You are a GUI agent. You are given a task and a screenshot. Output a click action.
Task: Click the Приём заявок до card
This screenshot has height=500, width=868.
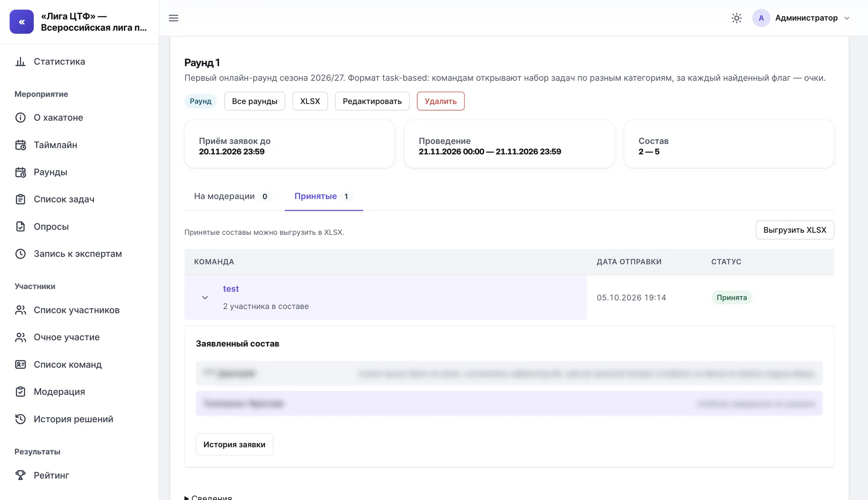[289, 144]
